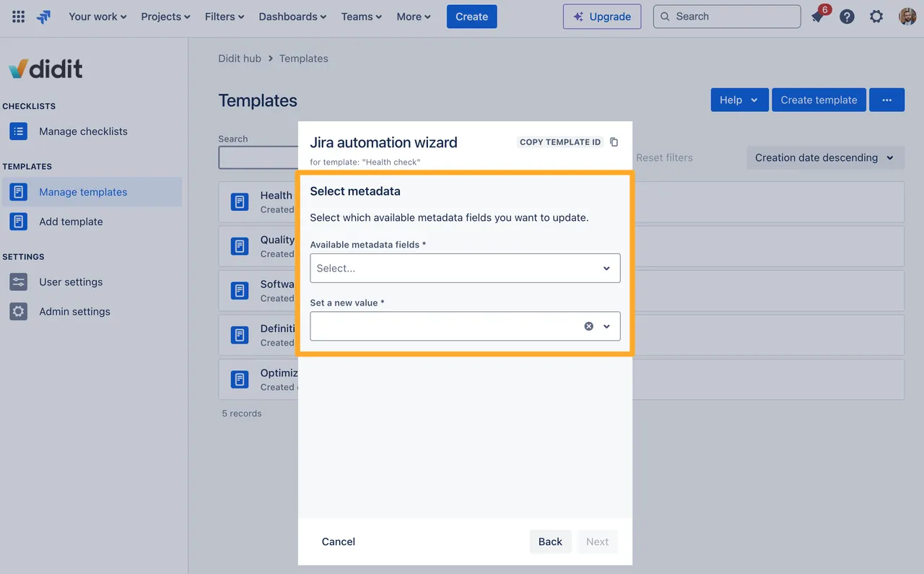924x574 pixels.
Task: Click the didit logo
Action: pyautogui.click(x=45, y=69)
